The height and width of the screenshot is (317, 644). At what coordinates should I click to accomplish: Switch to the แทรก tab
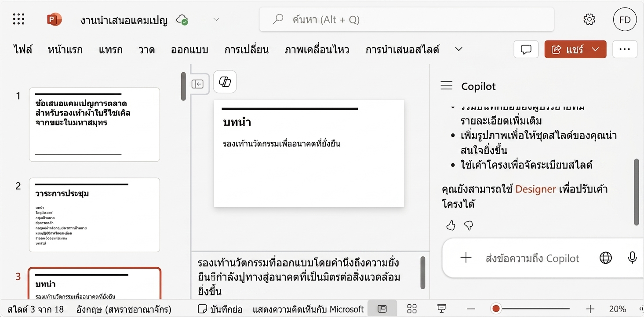click(x=111, y=49)
